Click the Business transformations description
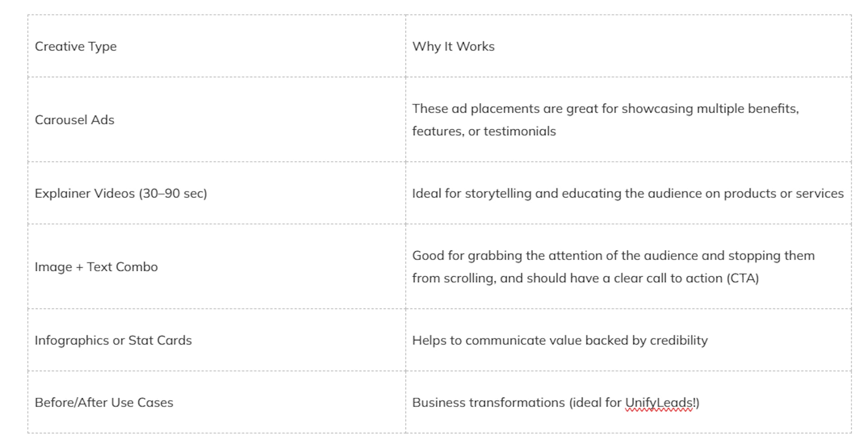This screenshot has height=444, width=868. click(556, 402)
